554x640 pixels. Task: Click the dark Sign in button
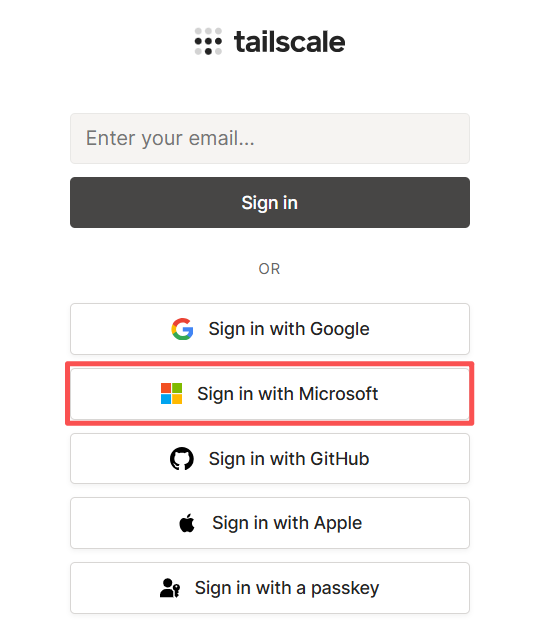(x=270, y=202)
